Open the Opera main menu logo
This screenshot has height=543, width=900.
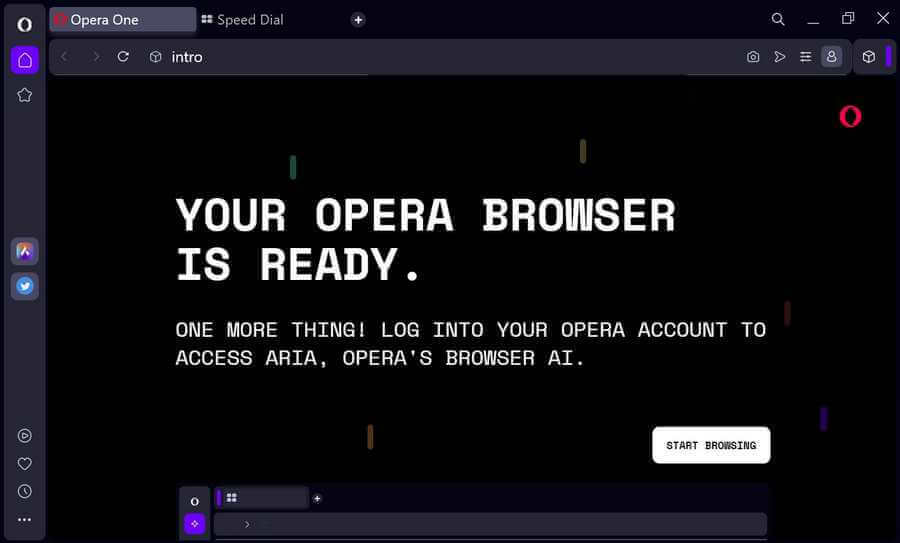click(x=24, y=24)
